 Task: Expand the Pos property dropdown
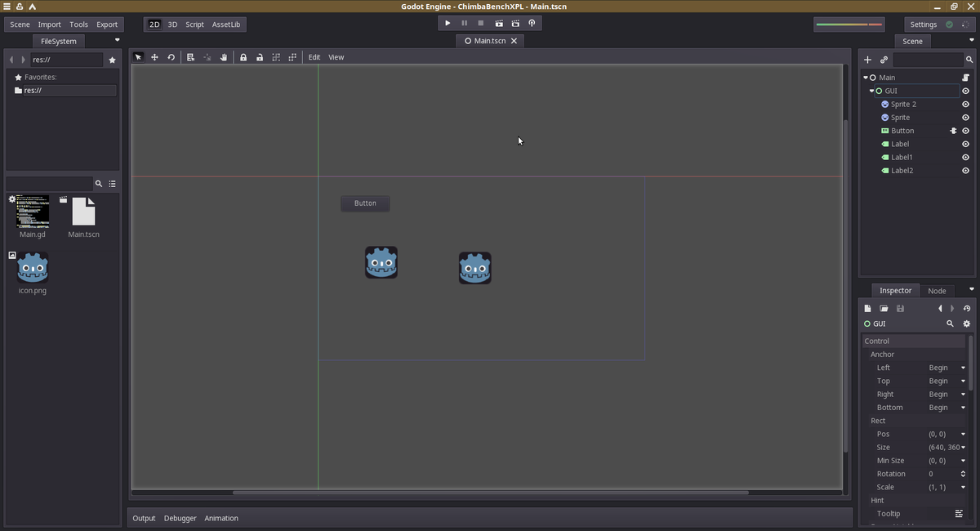964,434
